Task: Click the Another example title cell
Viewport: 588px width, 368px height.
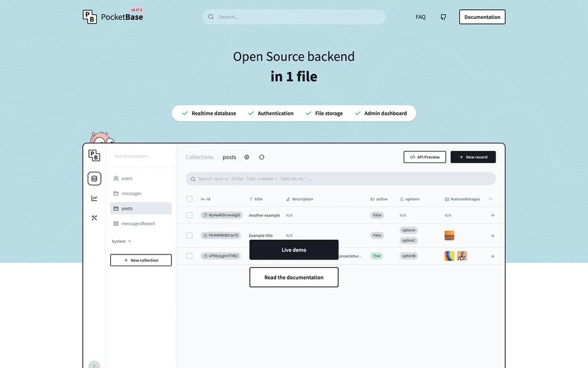Action: pyautogui.click(x=265, y=215)
